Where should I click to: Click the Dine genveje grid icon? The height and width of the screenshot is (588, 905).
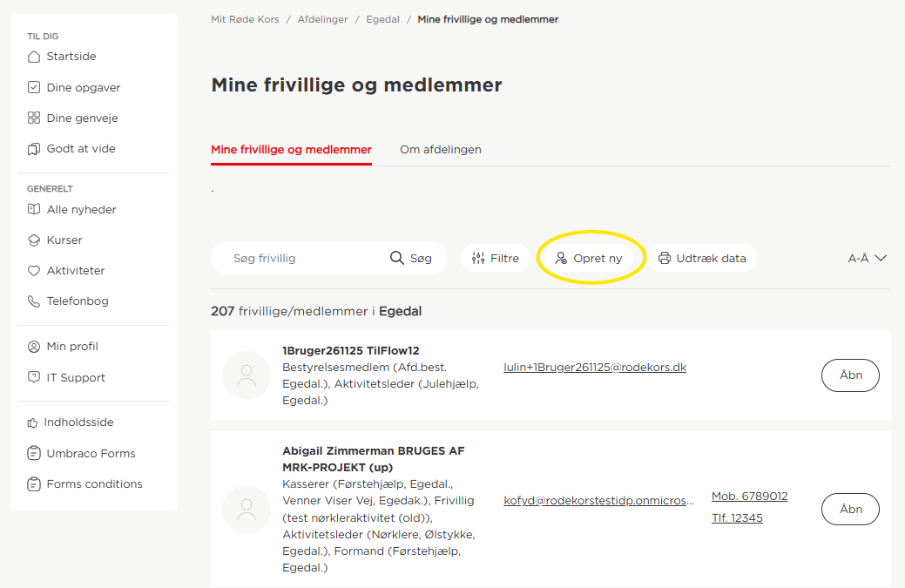pyautogui.click(x=34, y=118)
